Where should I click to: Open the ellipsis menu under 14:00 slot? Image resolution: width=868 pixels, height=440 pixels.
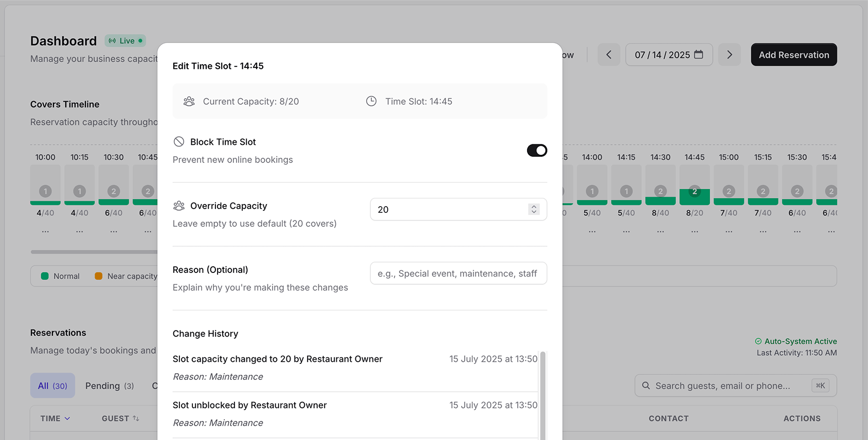point(592,232)
